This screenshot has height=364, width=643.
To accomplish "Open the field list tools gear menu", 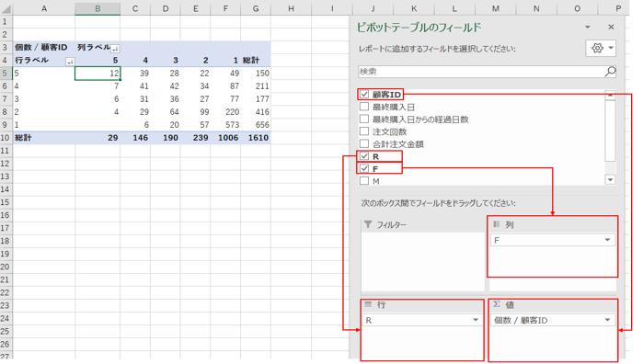I will (x=602, y=49).
